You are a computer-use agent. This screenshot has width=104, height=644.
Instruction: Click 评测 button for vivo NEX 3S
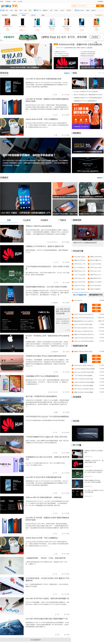click(96, 311)
